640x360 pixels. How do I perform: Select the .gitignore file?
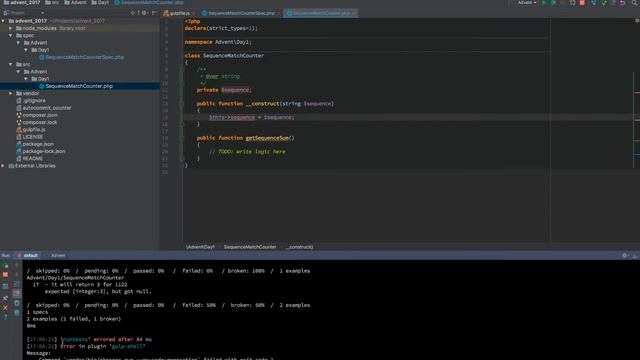34,100
